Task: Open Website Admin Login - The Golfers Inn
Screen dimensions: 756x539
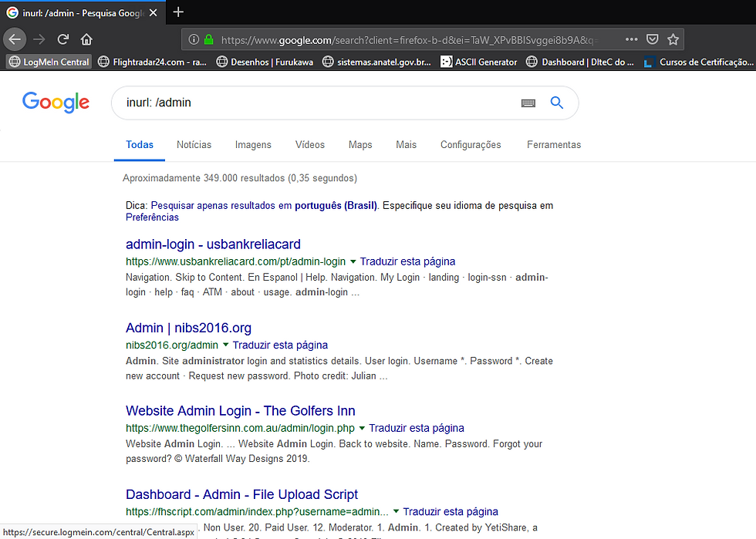Action: [x=241, y=411]
